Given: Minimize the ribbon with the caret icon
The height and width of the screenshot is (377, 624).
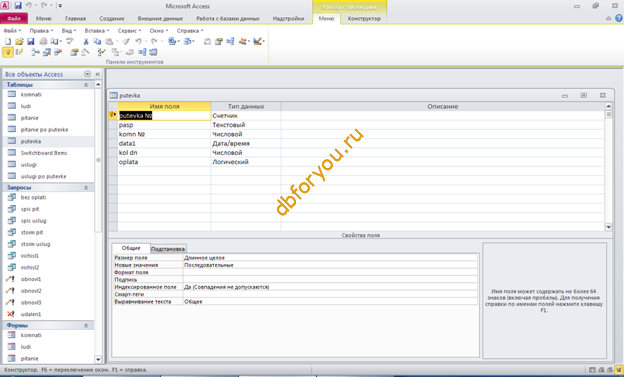Looking at the screenshot, I should pyautogui.click(x=608, y=18).
